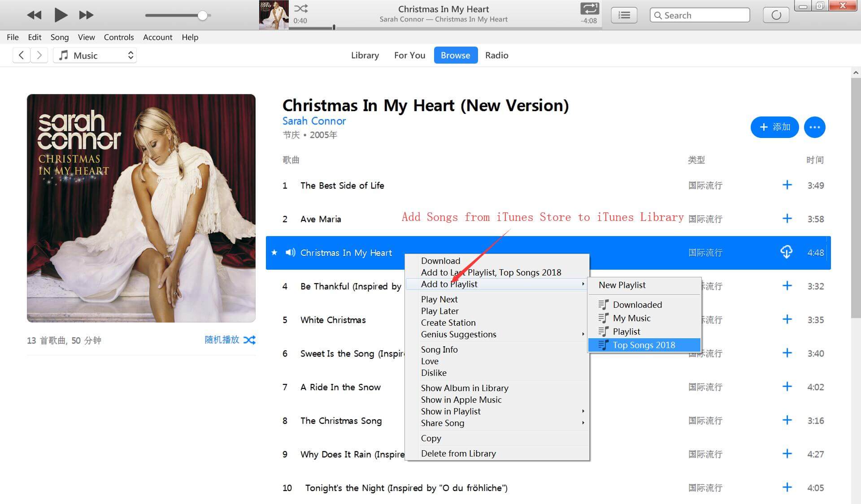Click the three-dot more options button

(x=815, y=127)
